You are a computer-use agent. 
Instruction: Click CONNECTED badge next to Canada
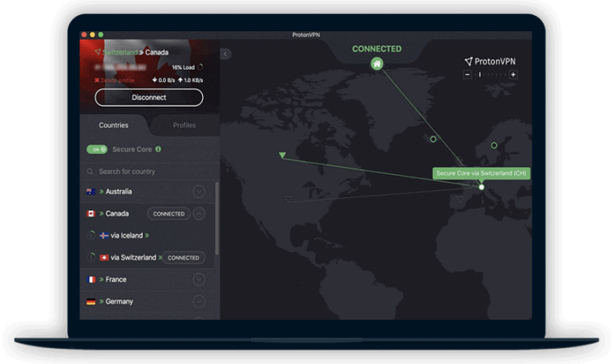click(x=169, y=213)
